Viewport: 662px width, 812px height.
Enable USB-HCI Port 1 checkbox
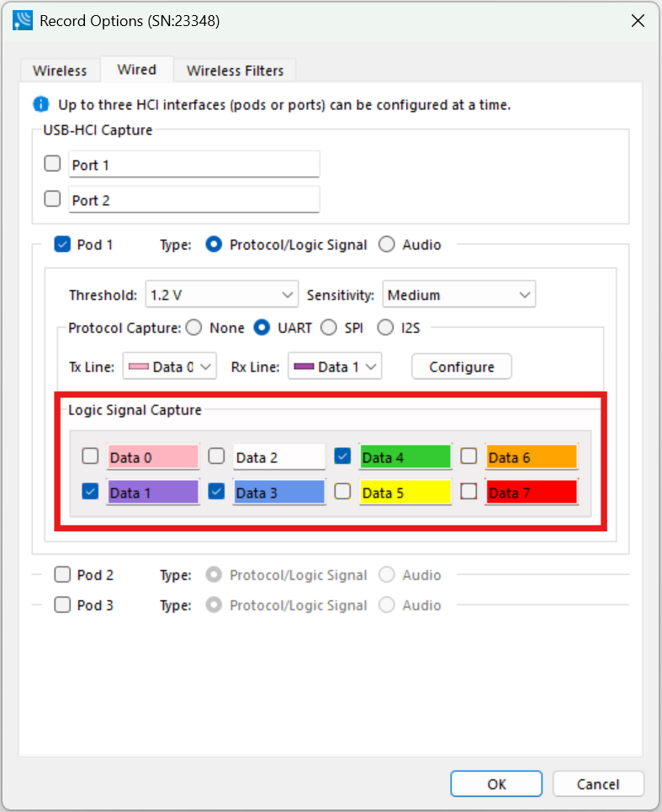tap(52, 164)
